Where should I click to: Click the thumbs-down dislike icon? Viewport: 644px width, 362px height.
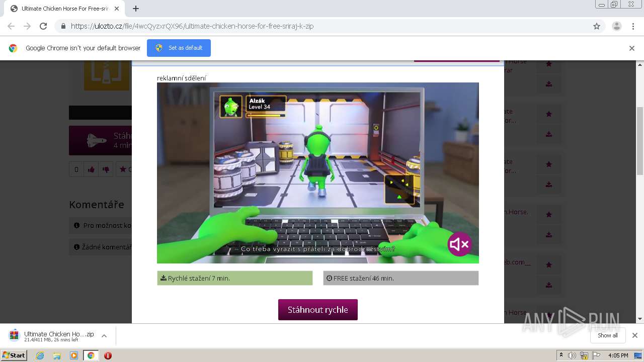106,169
